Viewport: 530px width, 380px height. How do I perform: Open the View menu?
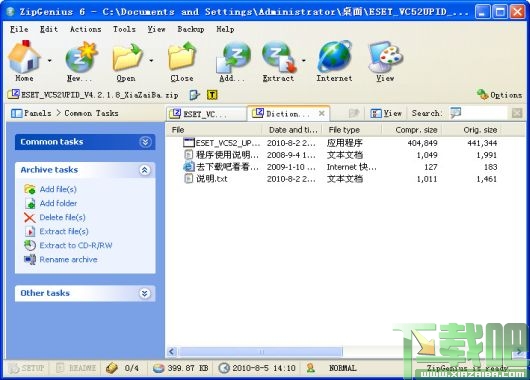pyautogui.click(x=156, y=29)
